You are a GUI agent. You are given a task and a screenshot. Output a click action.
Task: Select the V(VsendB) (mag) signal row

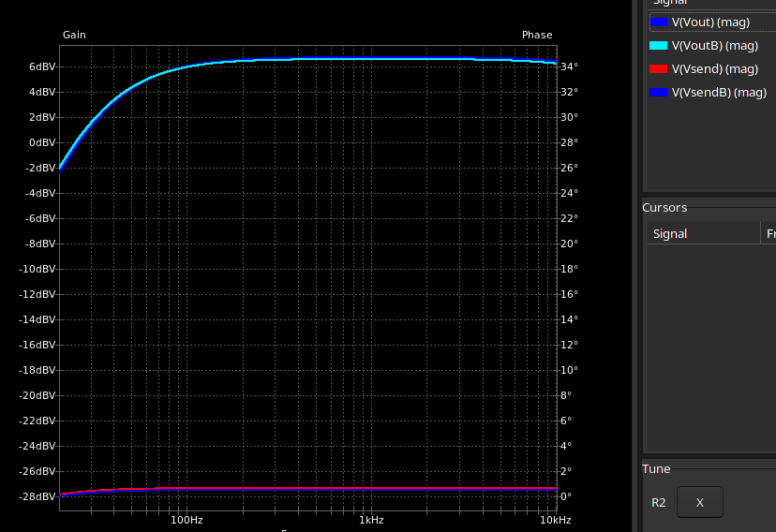(712, 92)
